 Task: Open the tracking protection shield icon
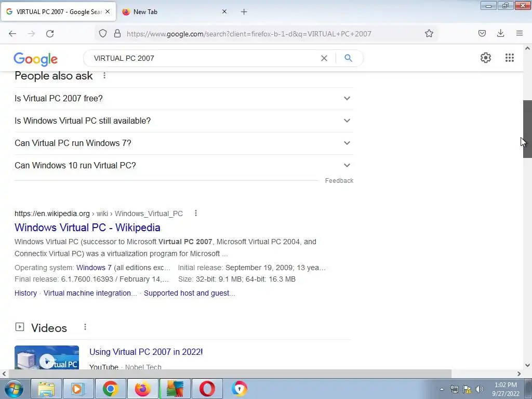(103, 33)
